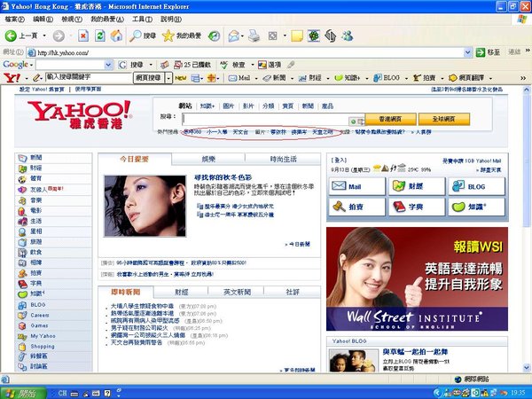Click the Google toolbar highlighter icon
Image resolution: width=532 pixels, height=399 pixels.
(x=291, y=65)
